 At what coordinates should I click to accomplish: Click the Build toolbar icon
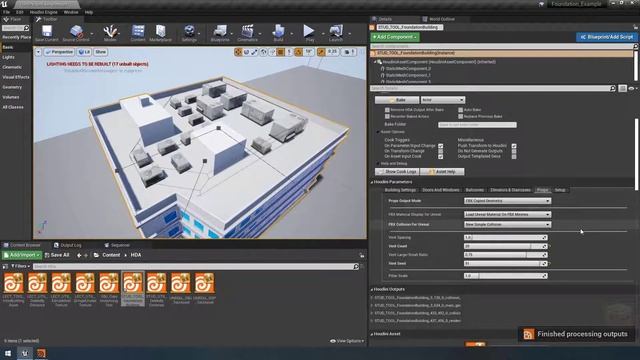(278, 31)
